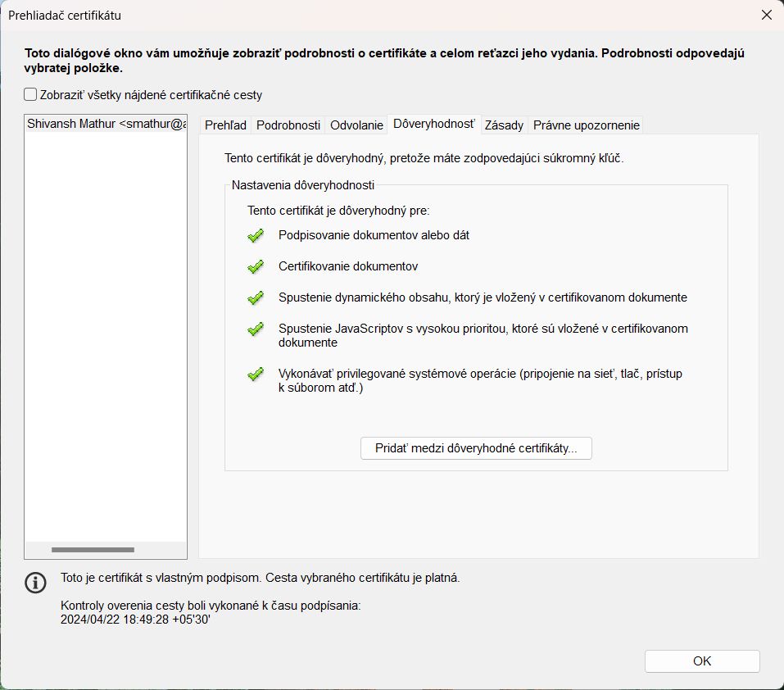Close the Prehliadač certifikátu dialog
784x690 pixels.
pyautogui.click(x=766, y=15)
